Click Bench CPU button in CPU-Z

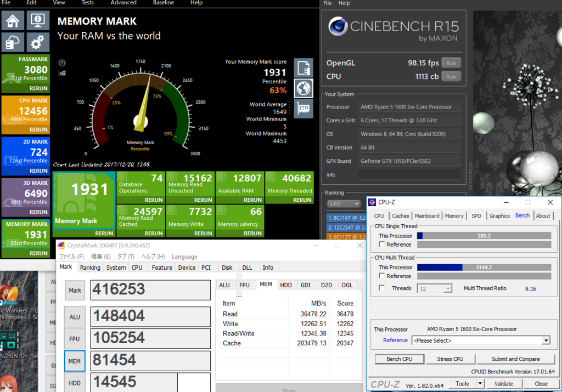click(x=400, y=359)
